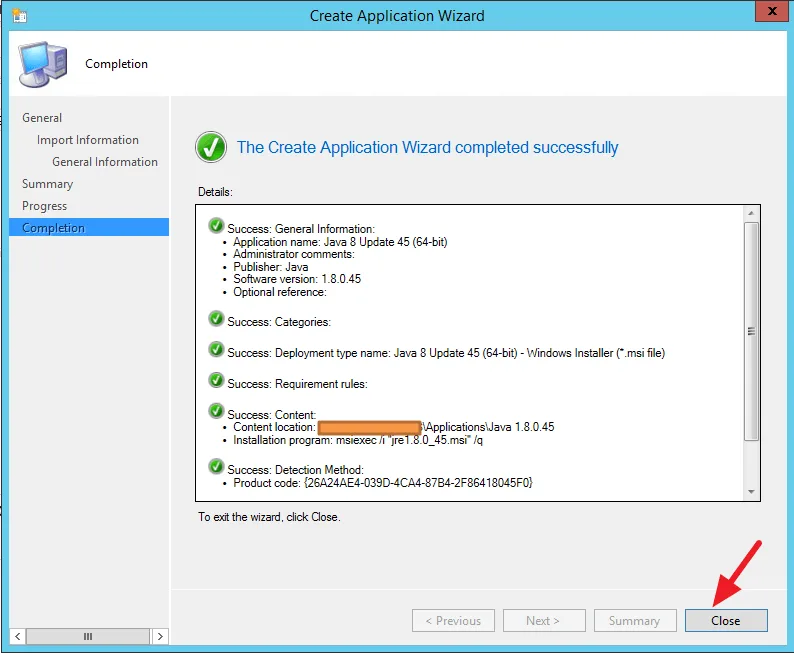This screenshot has height=653, width=794.
Task: Select Summary step in wizard sidebar
Action: (48, 184)
